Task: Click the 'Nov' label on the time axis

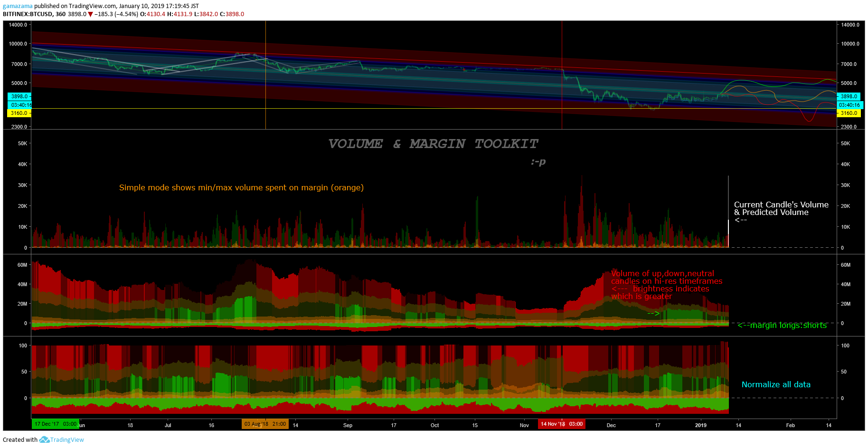Action: [524, 425]
